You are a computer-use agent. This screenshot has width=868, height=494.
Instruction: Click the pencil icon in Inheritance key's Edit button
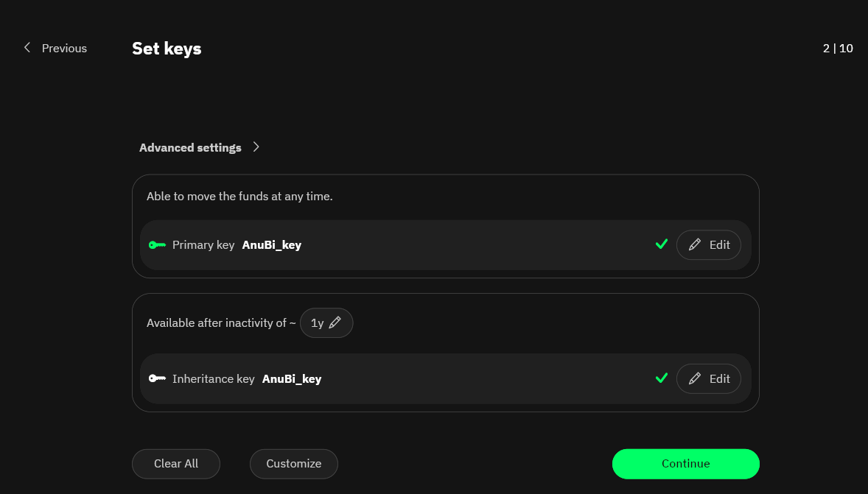pos(694,379)
